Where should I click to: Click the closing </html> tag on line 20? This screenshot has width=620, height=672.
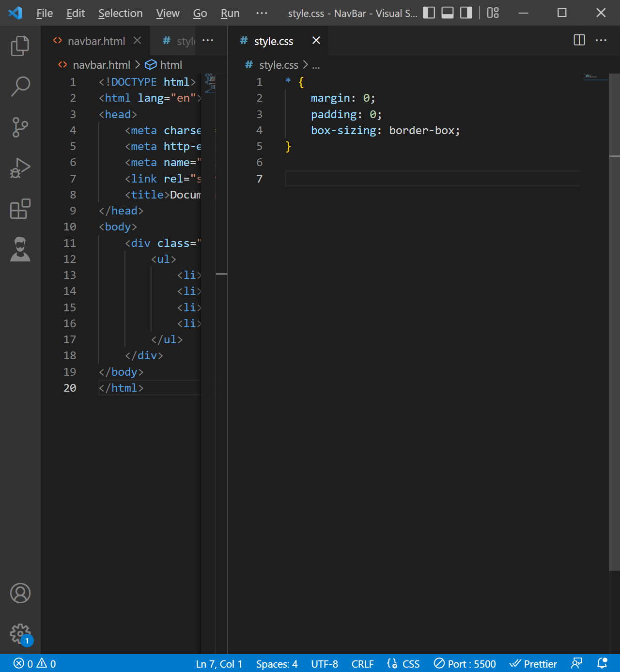(121, 388)
